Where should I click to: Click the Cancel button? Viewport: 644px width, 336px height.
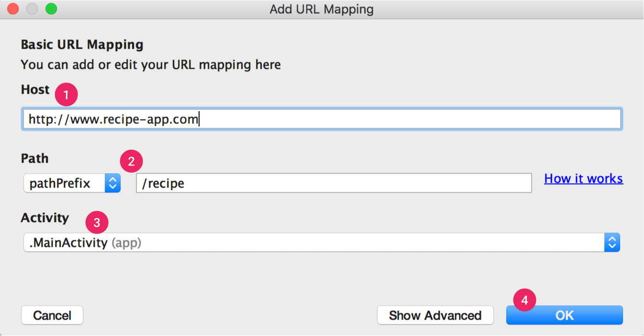[52, 315]
